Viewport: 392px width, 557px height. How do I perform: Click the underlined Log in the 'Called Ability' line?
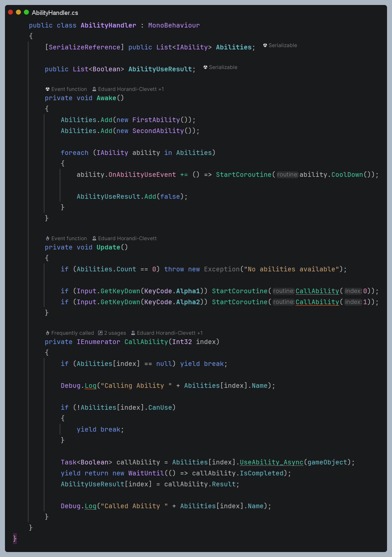(x=90, y=506)
